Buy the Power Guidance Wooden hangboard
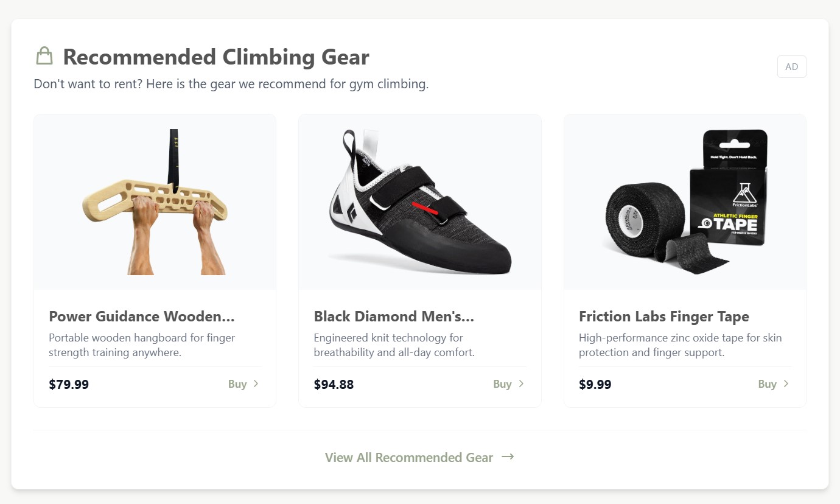840x504 pixels. click(x=237, y=384)
